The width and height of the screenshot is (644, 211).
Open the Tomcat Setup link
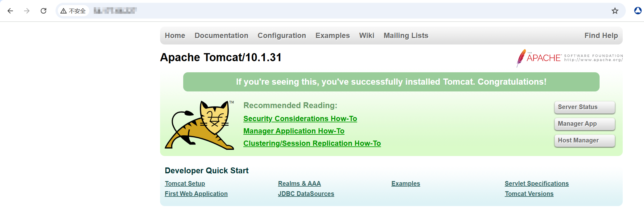click(185, 184)
